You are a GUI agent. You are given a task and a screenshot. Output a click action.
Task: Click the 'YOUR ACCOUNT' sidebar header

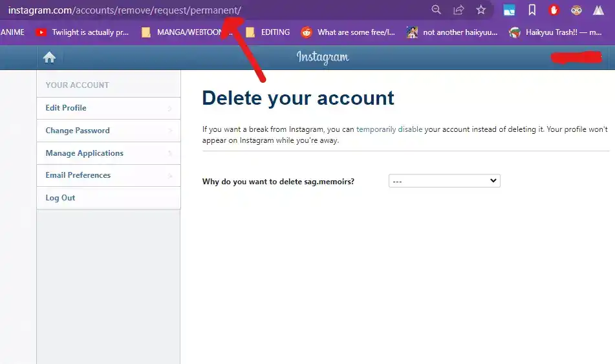pyautogui.click(x=77, y=85)
